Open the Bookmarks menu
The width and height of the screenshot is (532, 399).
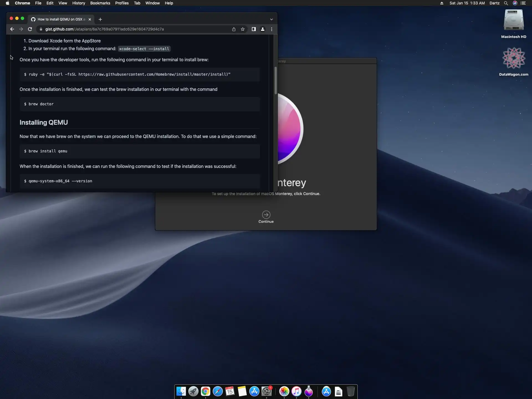pos(100,3)
